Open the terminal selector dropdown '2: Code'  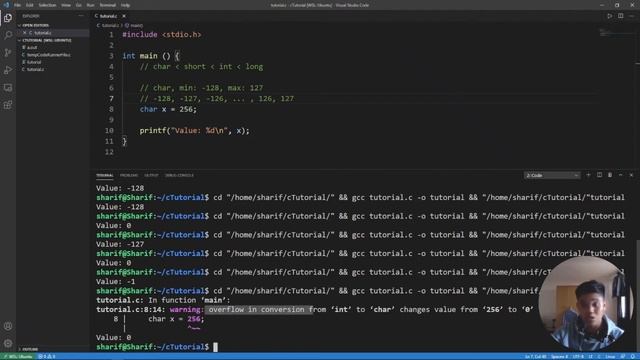pos(552,176)
